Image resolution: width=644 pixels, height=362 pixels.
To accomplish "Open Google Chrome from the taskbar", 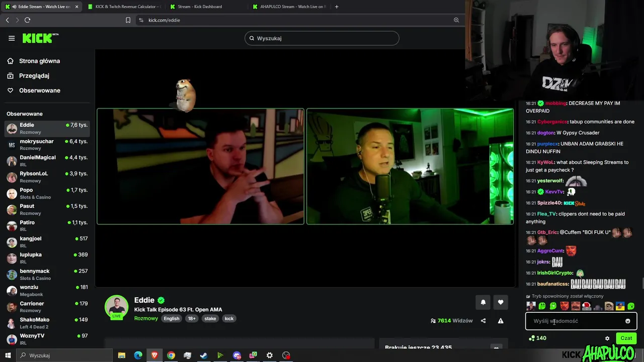I will 171,355.
